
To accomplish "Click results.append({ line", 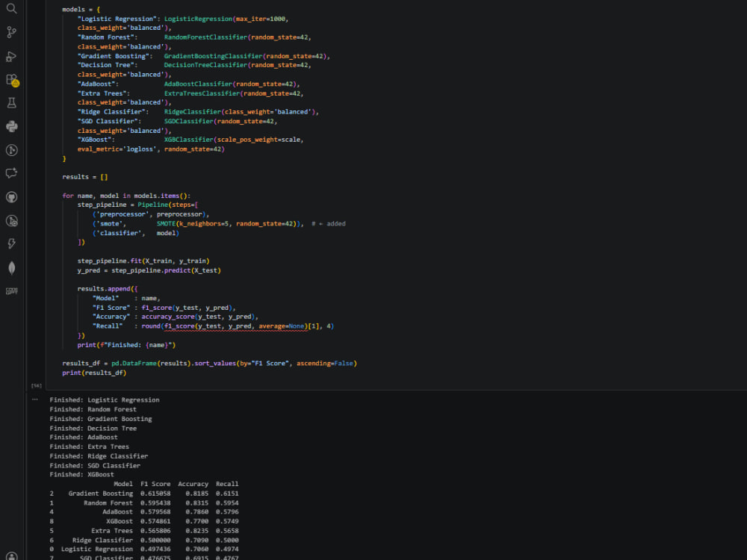I will tap(108, 289).
